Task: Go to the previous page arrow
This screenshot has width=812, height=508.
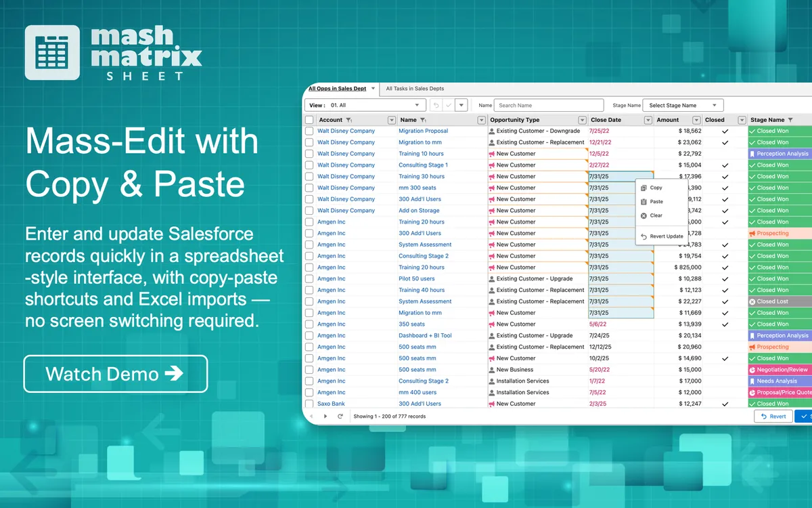Action: click(x=311, y=416)
